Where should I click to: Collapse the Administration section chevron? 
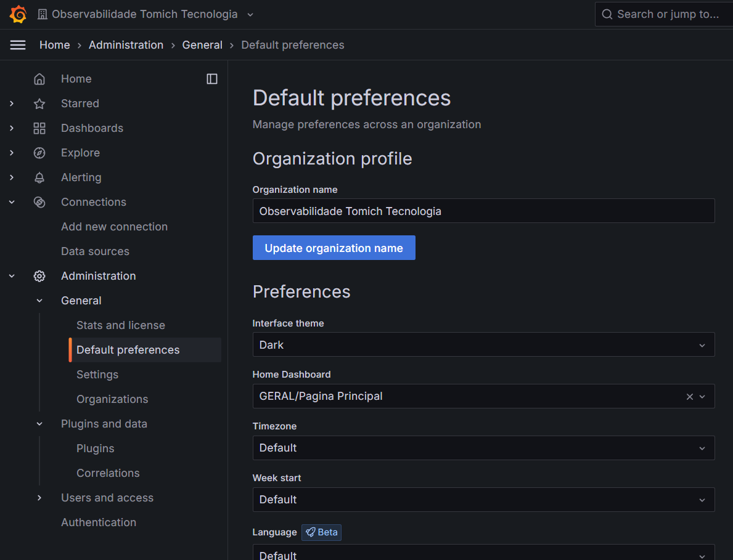click(12, 276)
